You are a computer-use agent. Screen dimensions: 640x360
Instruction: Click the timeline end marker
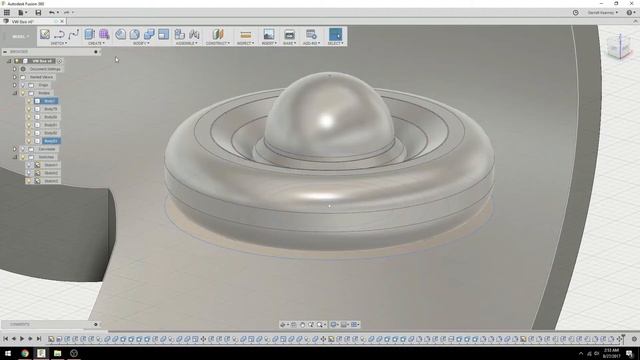coord(623,338)
